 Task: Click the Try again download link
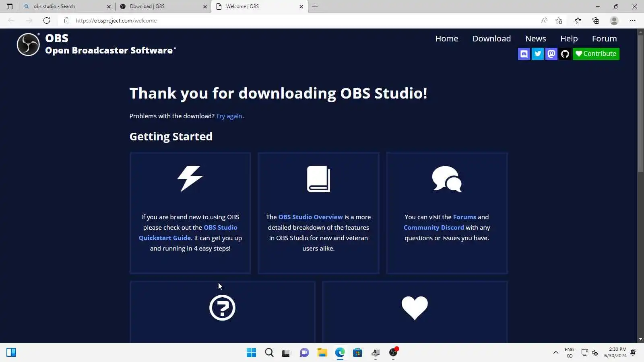pos(229,116)
